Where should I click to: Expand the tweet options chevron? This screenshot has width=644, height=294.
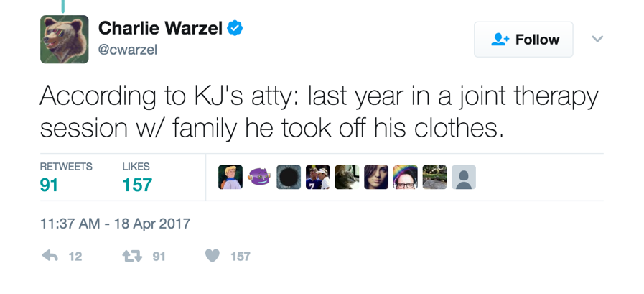click(597, 39)
